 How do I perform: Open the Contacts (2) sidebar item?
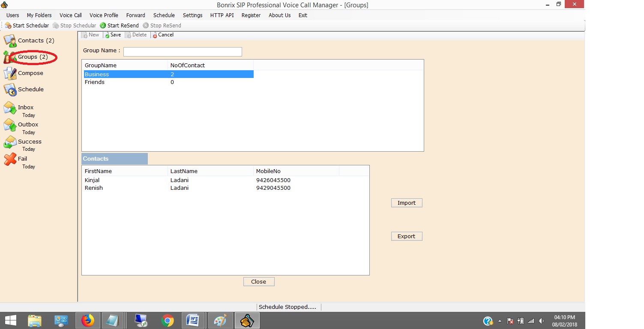[29, 41]
